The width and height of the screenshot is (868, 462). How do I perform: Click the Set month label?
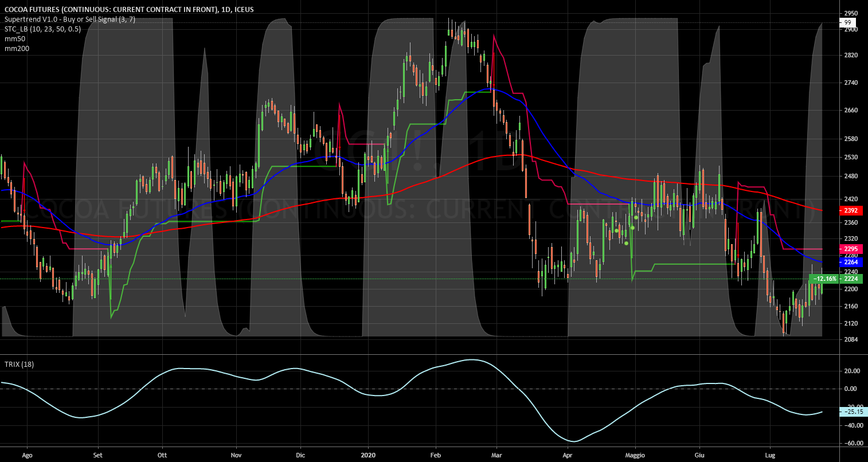click(97, 456)
